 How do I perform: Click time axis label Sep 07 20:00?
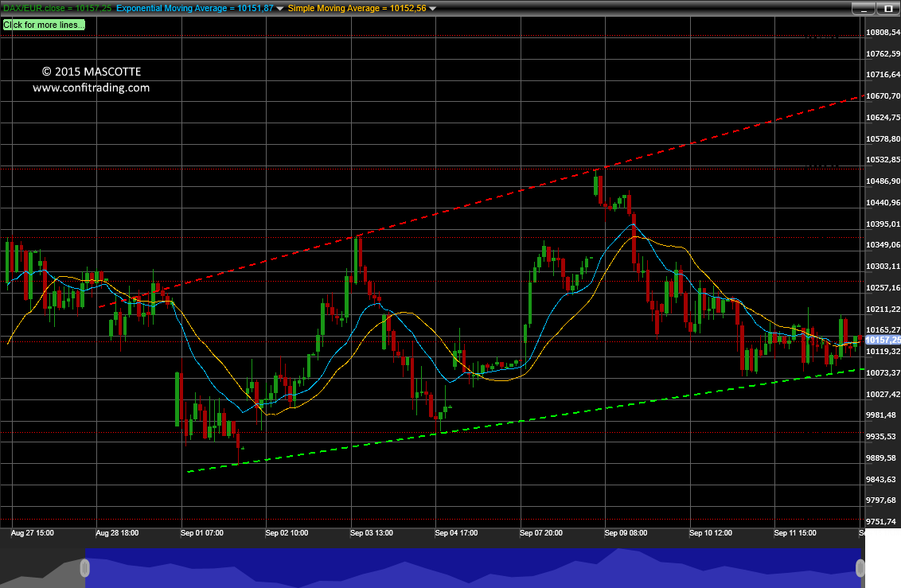click(541, 533)
